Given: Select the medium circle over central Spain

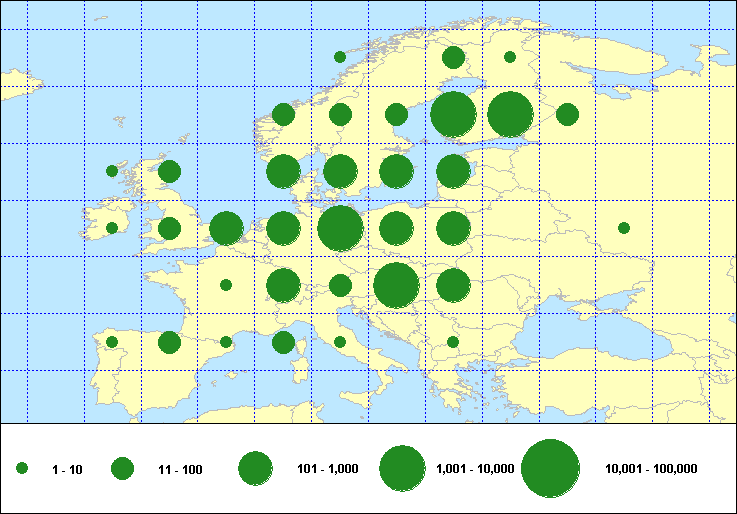Looking at the screenshot, I should click(x=169, y=342).
